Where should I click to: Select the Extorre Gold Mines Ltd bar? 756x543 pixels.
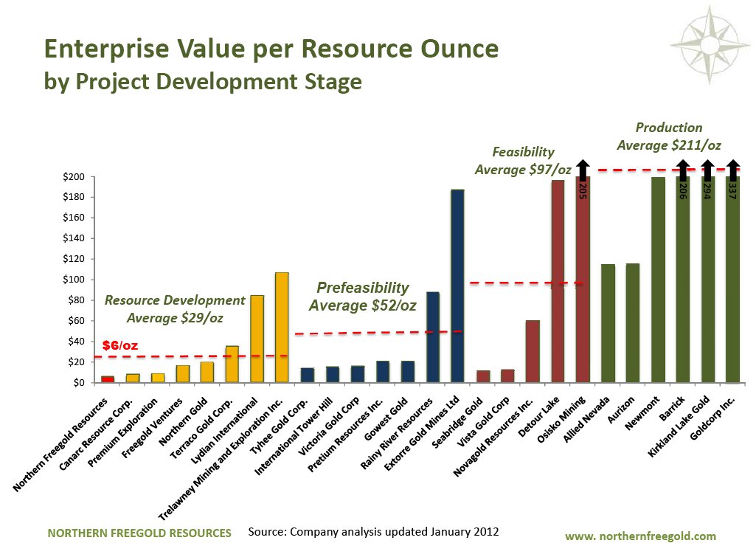[x=457, y=286]
